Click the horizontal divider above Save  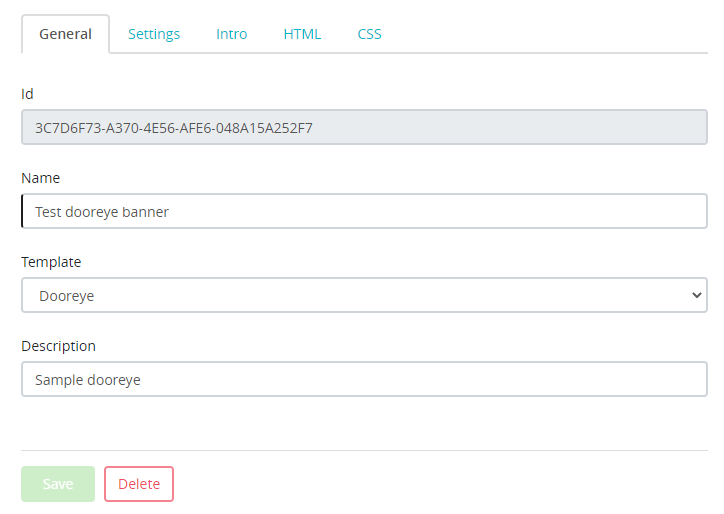coord(364,450)
